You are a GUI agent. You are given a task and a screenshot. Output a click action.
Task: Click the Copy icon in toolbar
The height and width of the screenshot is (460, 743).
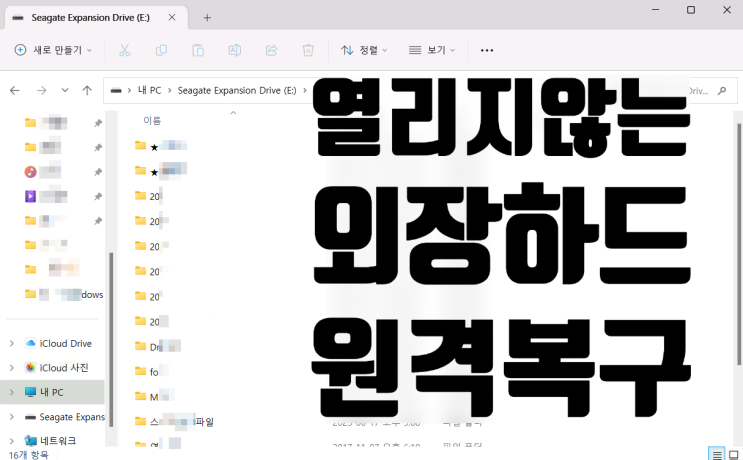point(161,50)
